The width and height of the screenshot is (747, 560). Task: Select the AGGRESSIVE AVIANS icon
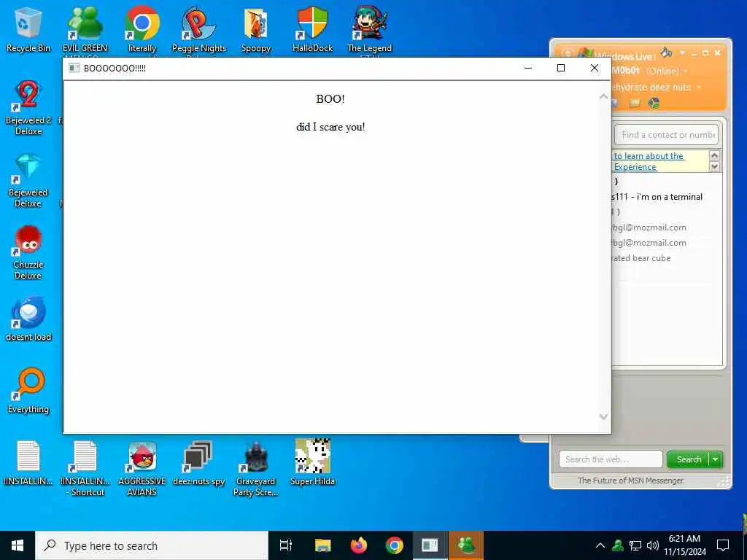coord(142,467)
